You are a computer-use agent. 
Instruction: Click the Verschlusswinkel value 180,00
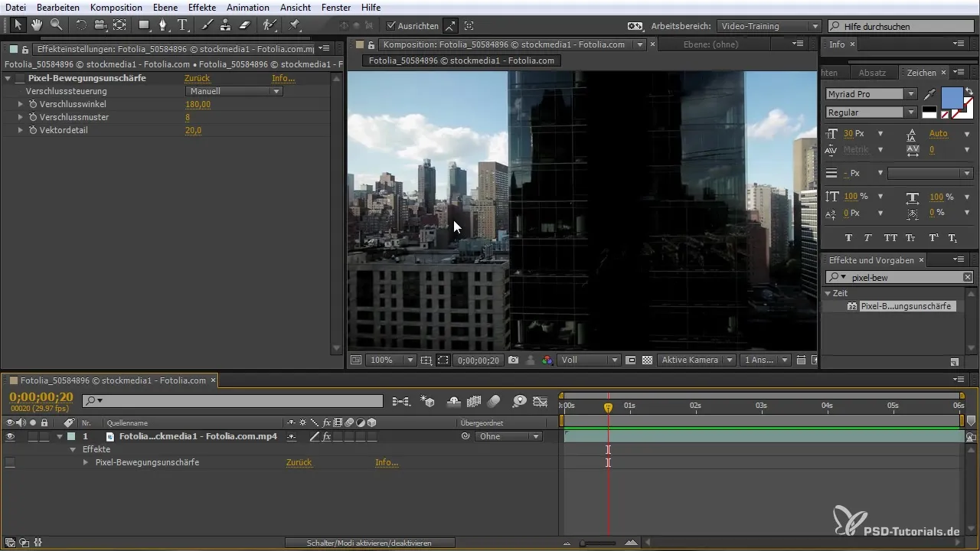click(198, 104)
